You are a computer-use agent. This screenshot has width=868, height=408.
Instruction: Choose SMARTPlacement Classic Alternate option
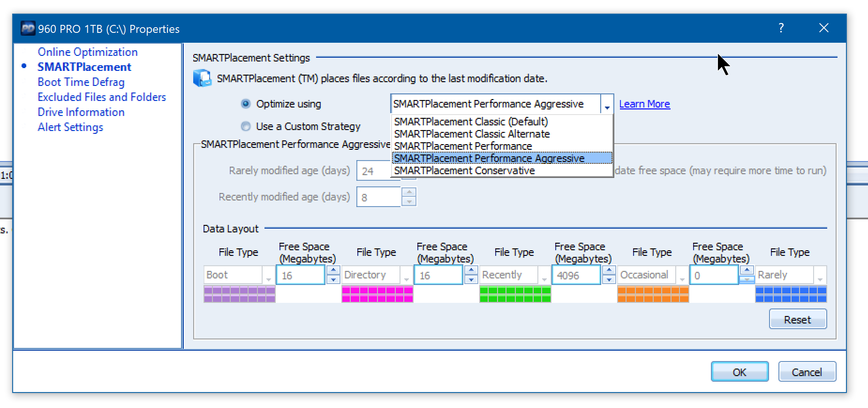pos(502,134)
